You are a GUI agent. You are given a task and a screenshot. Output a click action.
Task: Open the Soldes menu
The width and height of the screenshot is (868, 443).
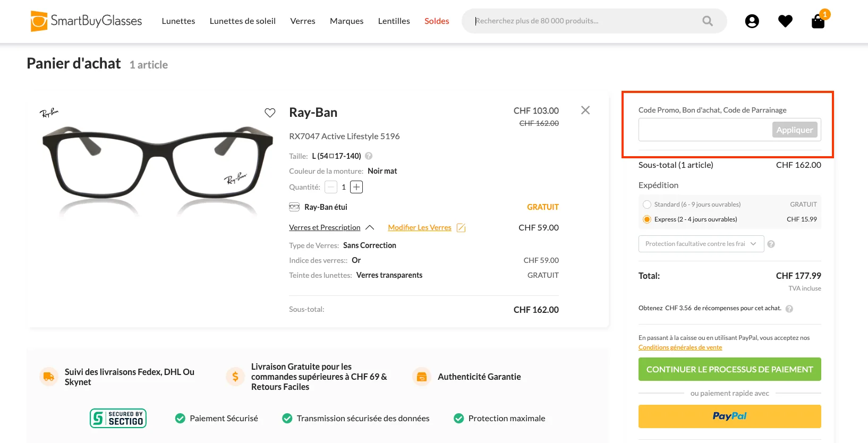(437, 21)
